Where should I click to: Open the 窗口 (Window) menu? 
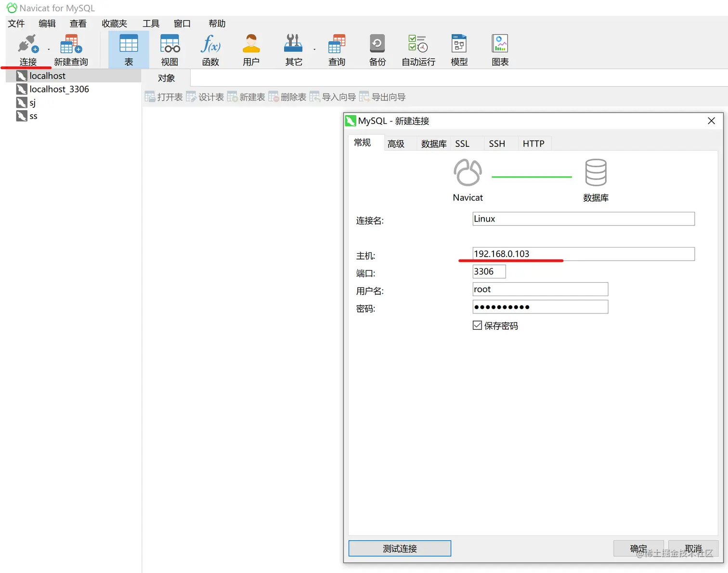[182, 24]
